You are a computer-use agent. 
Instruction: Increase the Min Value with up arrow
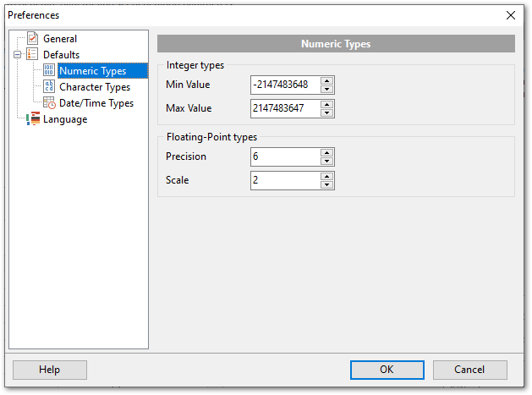click(x=326, y=81)
